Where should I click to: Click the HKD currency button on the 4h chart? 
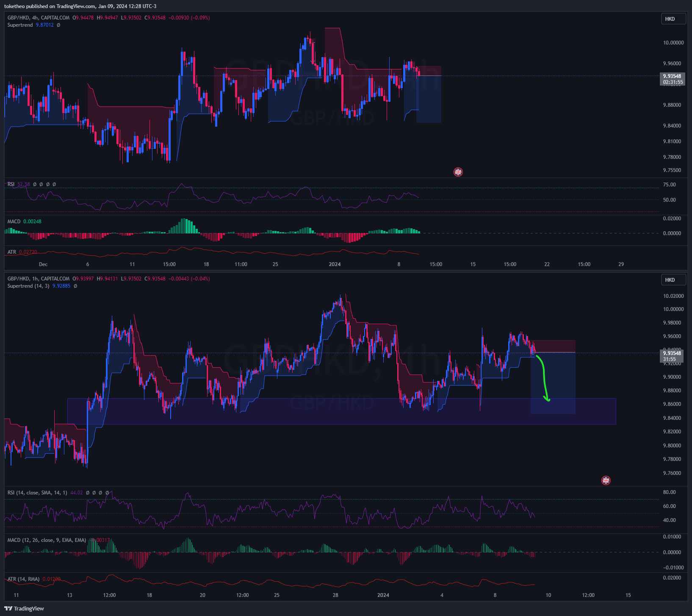(x=673, y=19)
